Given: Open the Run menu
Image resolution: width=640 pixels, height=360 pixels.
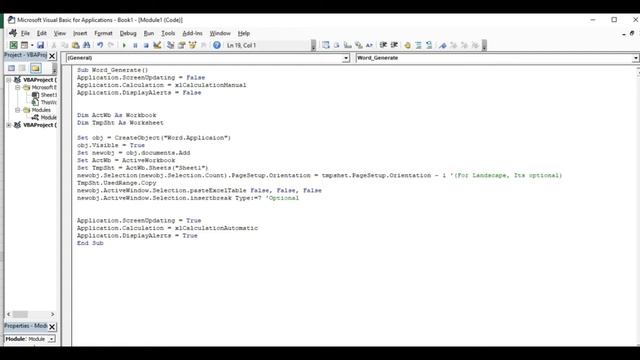Looking at the screenshot, I should (x=149, y=33).
